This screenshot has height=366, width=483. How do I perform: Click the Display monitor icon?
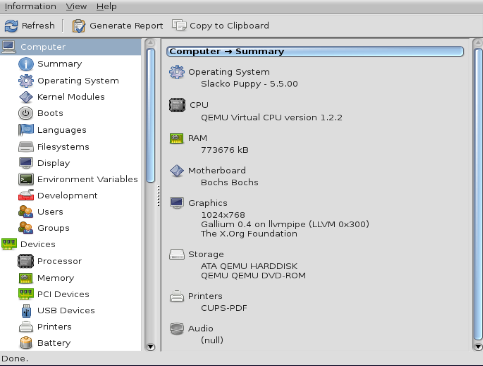pos(26,163)
